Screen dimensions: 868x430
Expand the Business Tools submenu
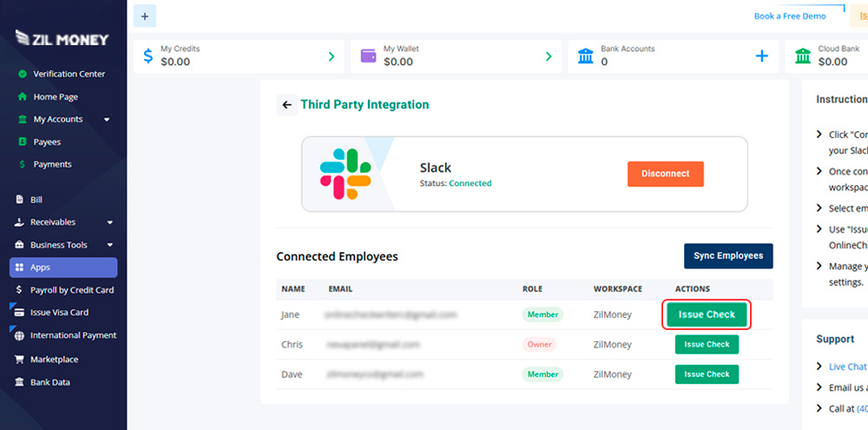coord(109,245)
